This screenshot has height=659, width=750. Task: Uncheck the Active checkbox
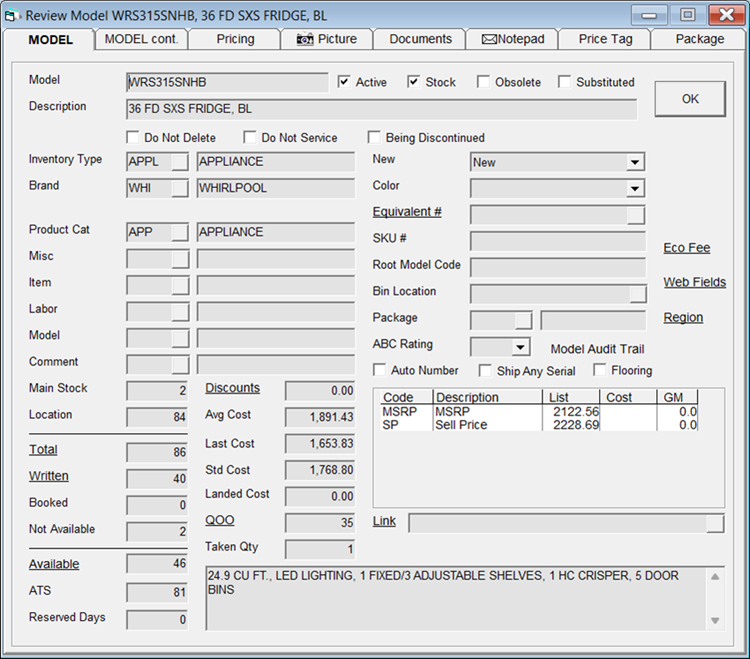[x=344, y=82]
